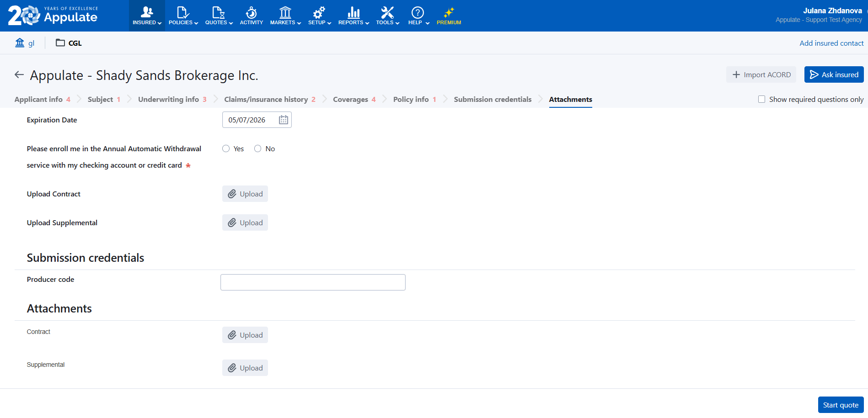
Task: Upload Supplemental in Attachments section
Action: [x=245, y=368]
